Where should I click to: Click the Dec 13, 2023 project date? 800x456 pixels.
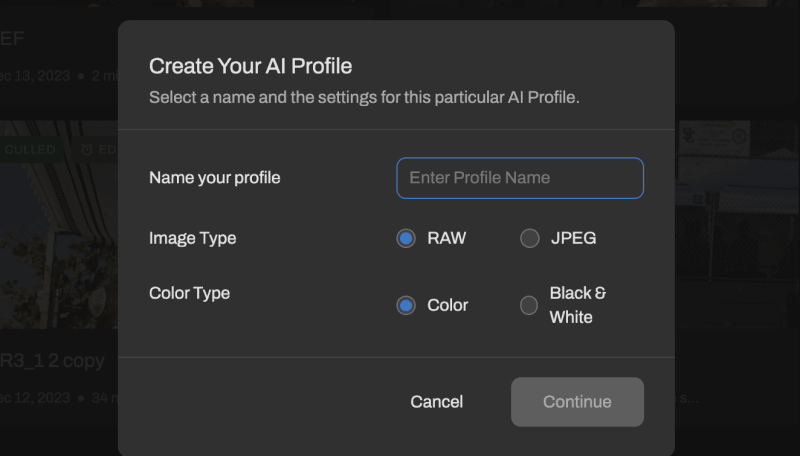[36, 76]
